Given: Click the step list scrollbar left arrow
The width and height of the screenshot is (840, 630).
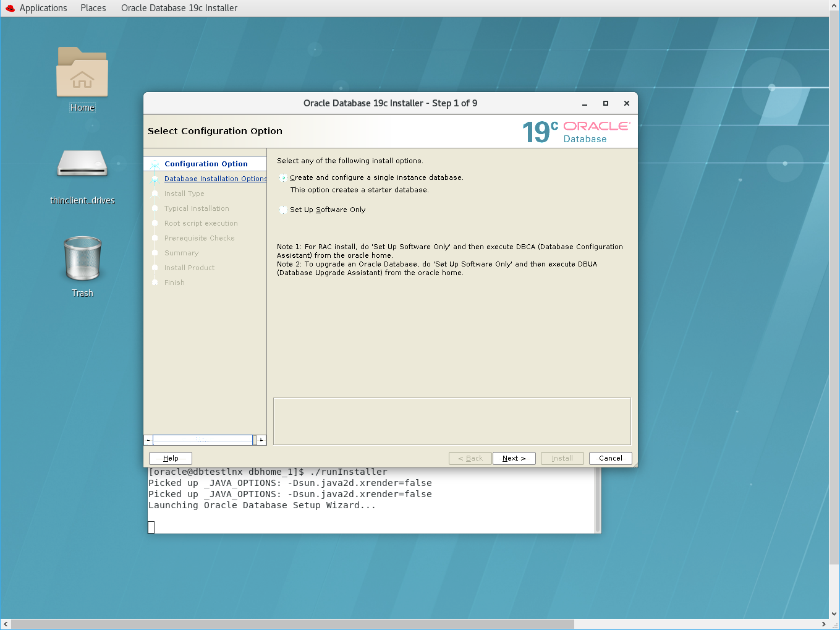Looking at the screenshot, I should [x=148, y=440].
